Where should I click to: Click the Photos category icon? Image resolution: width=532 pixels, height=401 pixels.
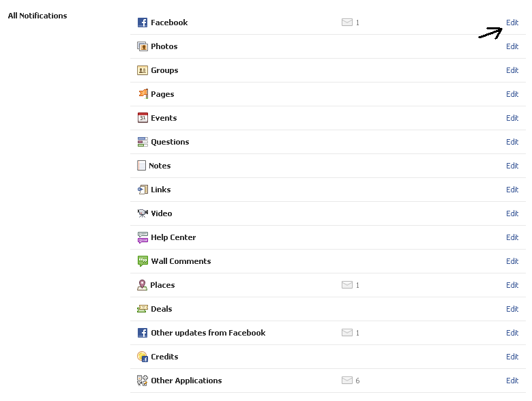click(142, 46)
